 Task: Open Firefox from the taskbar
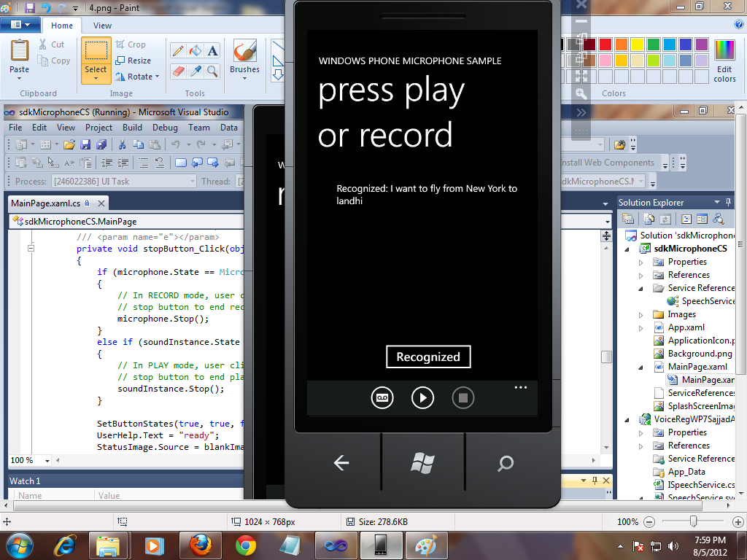(x=201, y=545)
